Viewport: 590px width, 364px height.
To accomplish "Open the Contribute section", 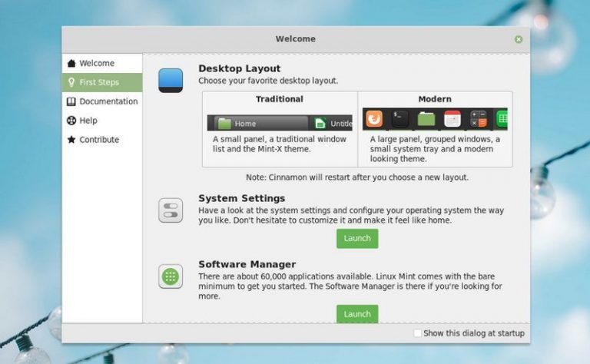I will coord(99,140).
